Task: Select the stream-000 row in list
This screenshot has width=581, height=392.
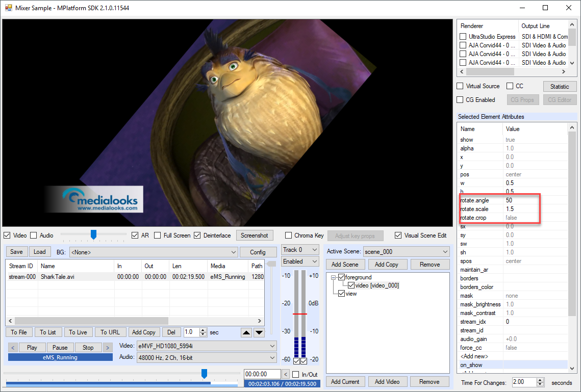Action: [136, 277]
